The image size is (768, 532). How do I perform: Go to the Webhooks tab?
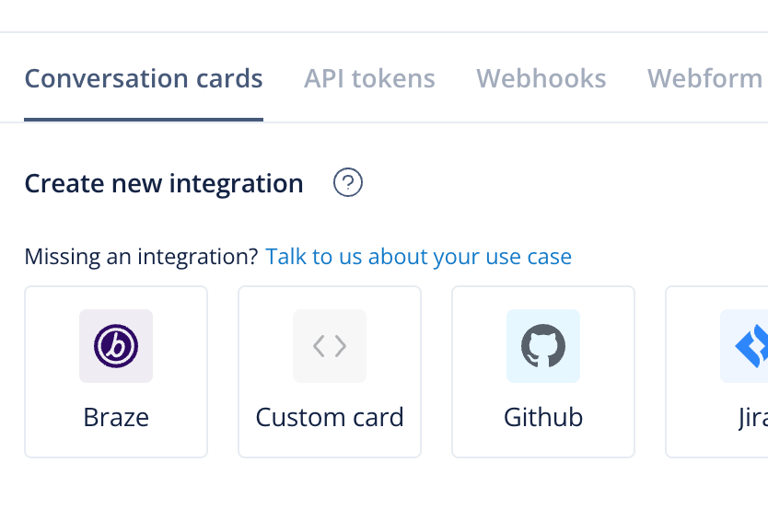(x=541, y=79)
